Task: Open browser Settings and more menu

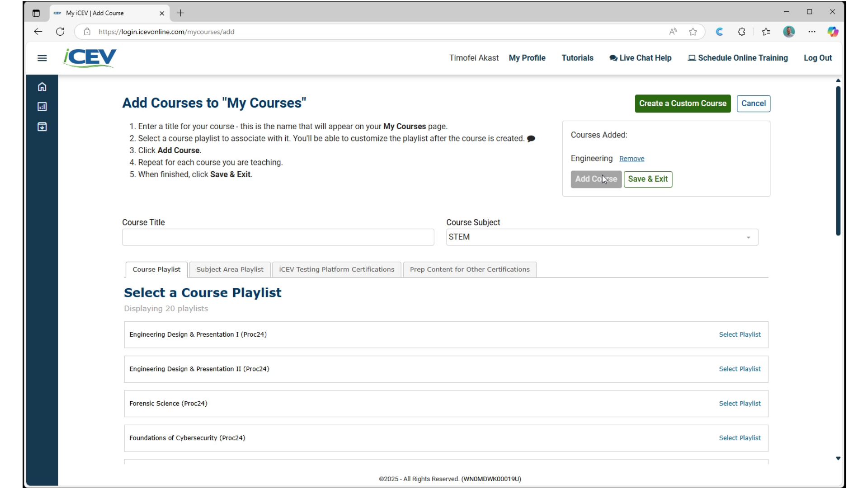Action: (812, 32)
